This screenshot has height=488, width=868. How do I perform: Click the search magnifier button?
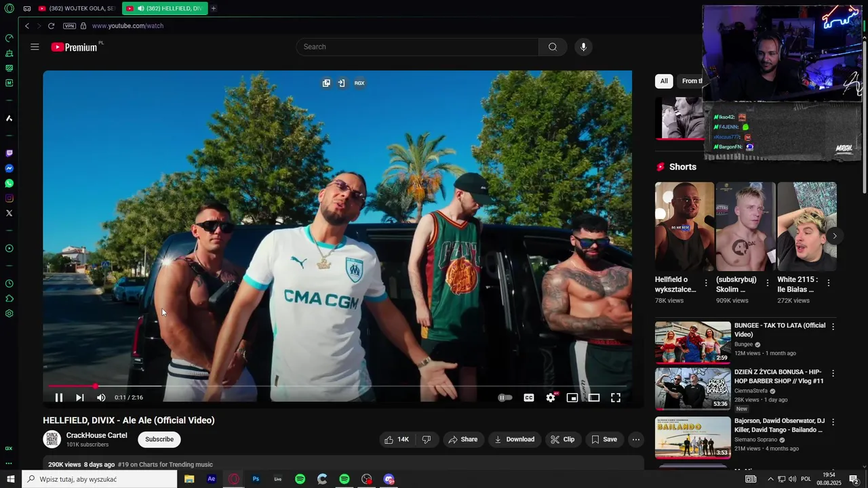(553, 47)
